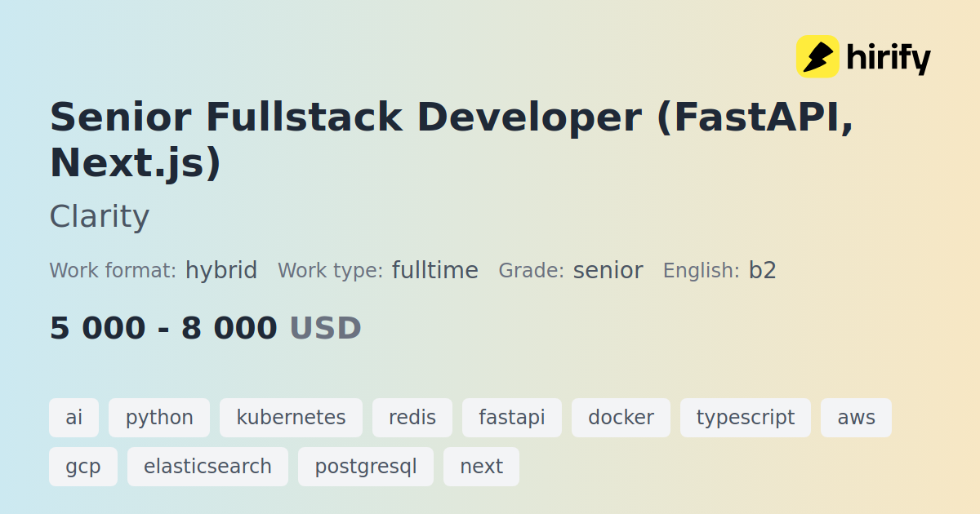Select the aws skill tag
The height and width of the screenshot is (514, 980).
(856, 418)
